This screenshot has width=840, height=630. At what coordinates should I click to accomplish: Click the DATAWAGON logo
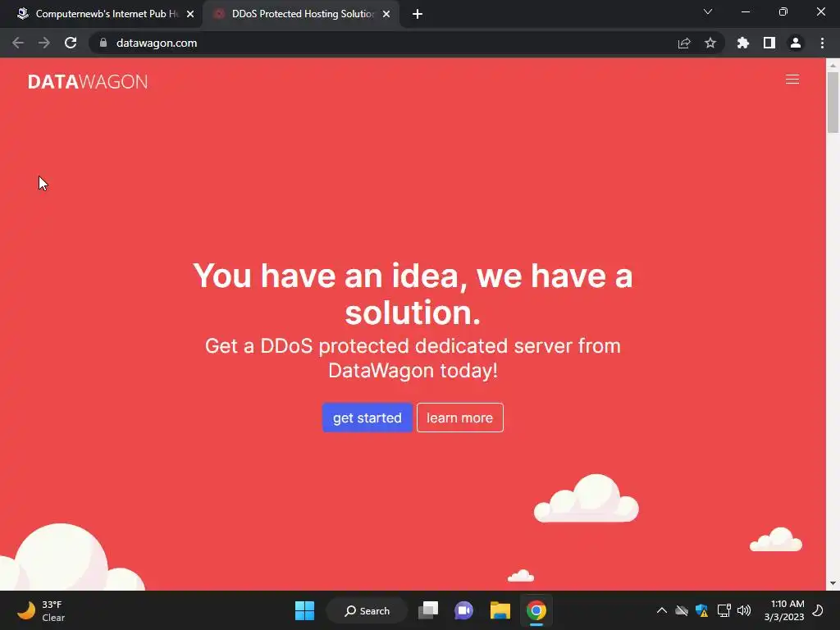point(88,81)
